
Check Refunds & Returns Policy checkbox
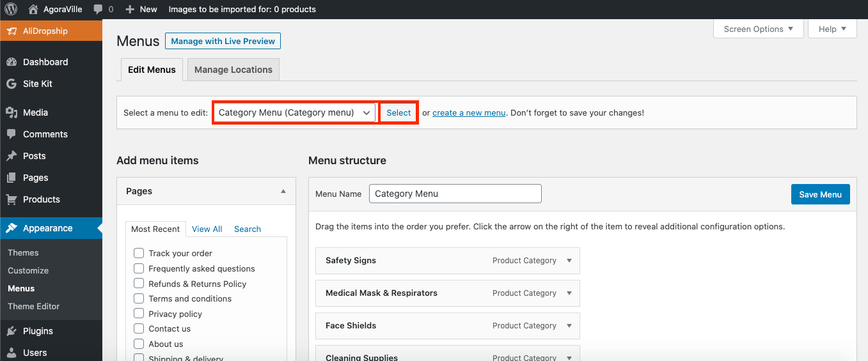point(139,284)
